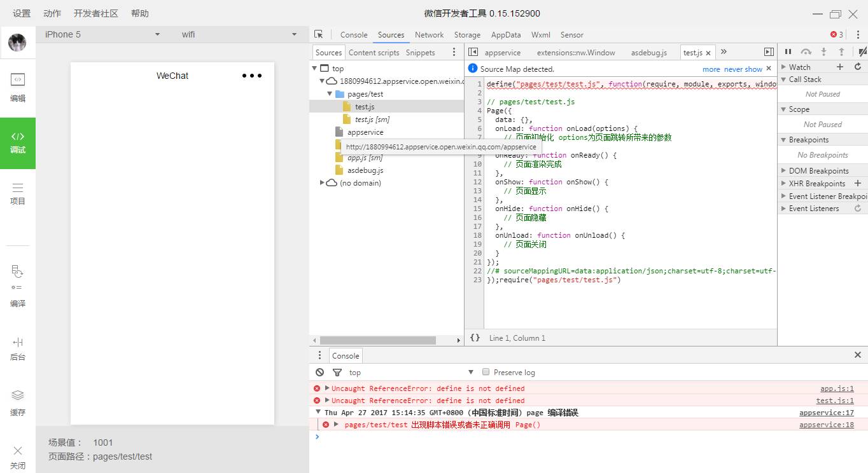868x473 pixels.
Task: Click the 'never show' source map link
Action: [x=743, y=69]
